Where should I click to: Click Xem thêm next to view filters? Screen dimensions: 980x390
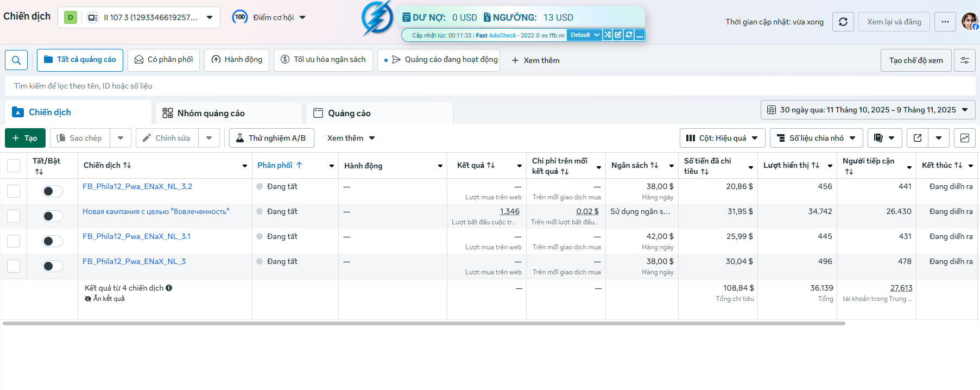(x=535, y=60)
